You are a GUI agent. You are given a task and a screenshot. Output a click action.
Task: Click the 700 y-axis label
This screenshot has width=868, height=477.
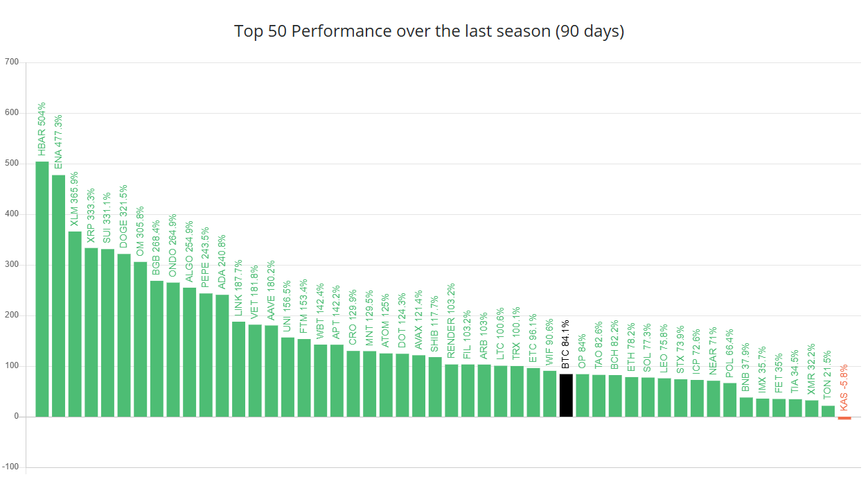pyautogui.click(x=12, y=62)
